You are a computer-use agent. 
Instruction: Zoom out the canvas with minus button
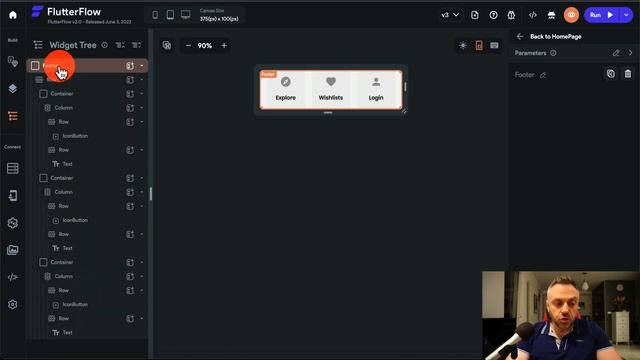pos(188,46)
